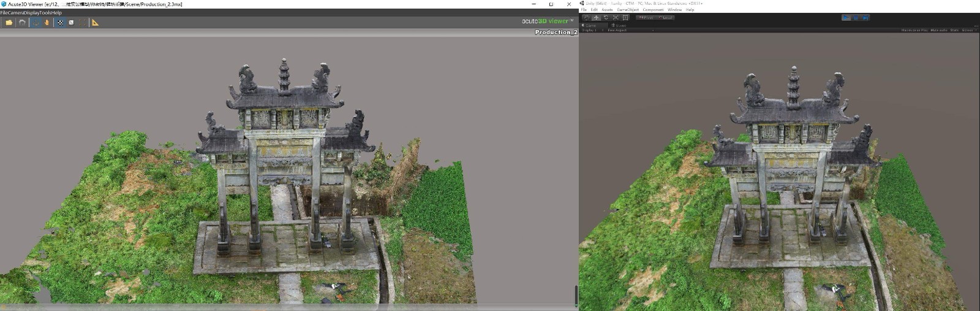Open the Free Aspect dropdown
Image resolution: width=980 pixels, height=311 pixels.
(x=617, y=30)
